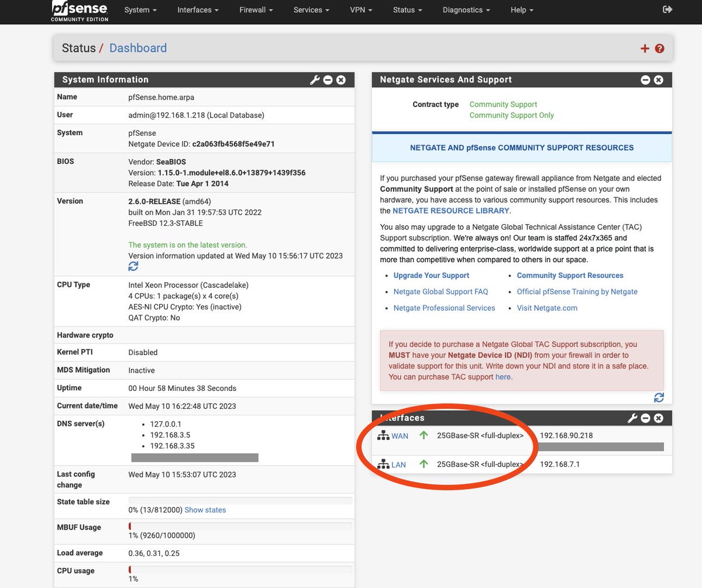Click the LAN green up arrow status
The height and width of the screenshot is (588, 702).
tap(424, 464)
